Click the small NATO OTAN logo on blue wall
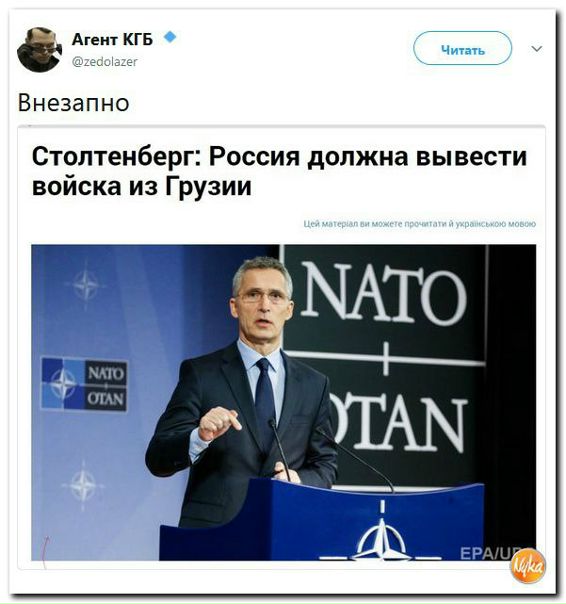Viewport: 566px width, 604px height. 84,384
